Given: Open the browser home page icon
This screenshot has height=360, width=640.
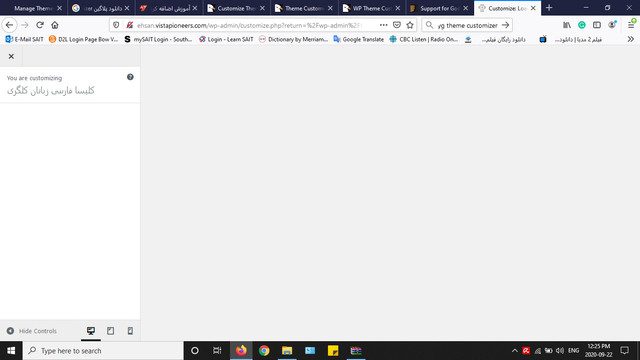Looking at the screenshot, I should point(55,25).
